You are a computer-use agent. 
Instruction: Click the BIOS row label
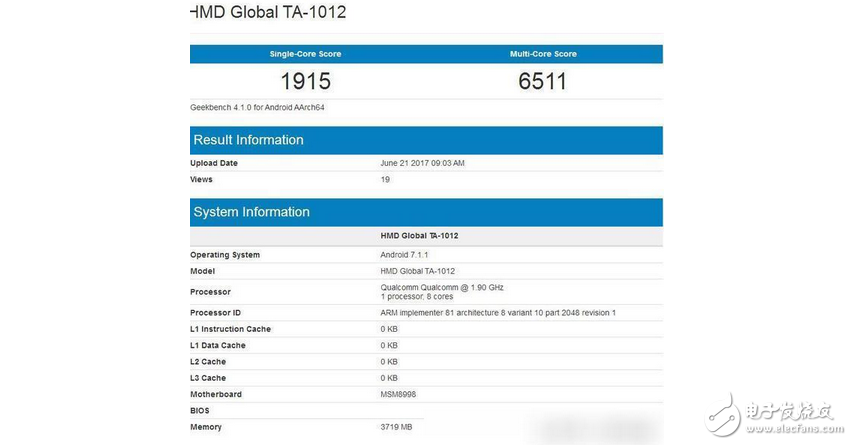coord(200,411)
